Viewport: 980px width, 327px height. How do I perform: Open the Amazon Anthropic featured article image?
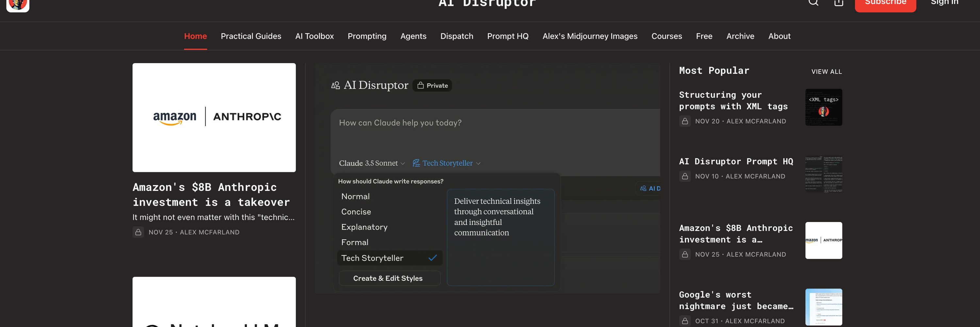pos(214,117)
